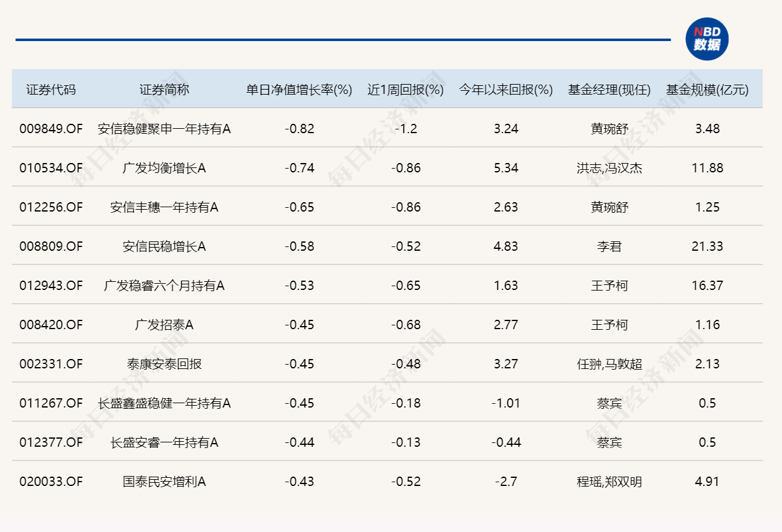Click year-to-date return 3.24
The height and width of the screenshot is (532, 782).
(x=506, y=129)
